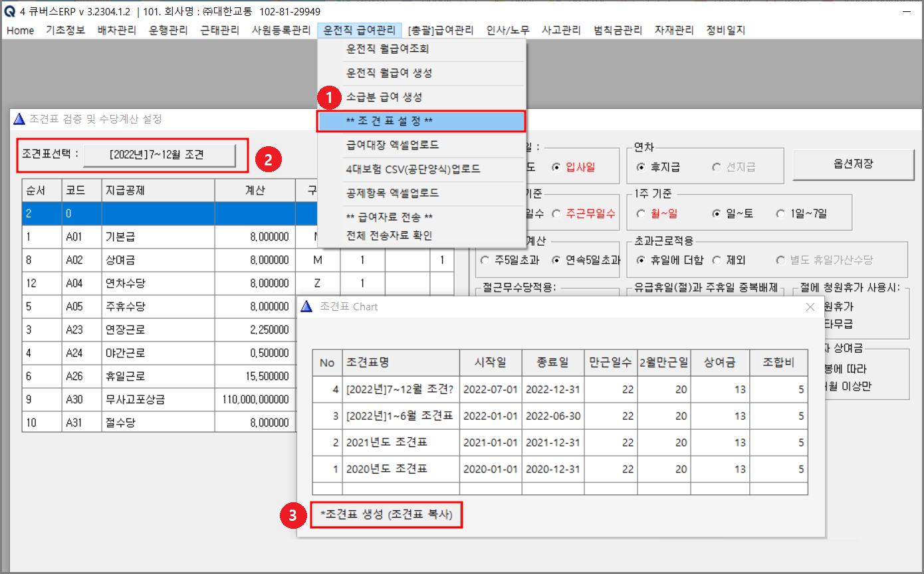Open the [총괄]급여관리 menu
Viewport: 924px width, 574px height.
pos(441,30)
